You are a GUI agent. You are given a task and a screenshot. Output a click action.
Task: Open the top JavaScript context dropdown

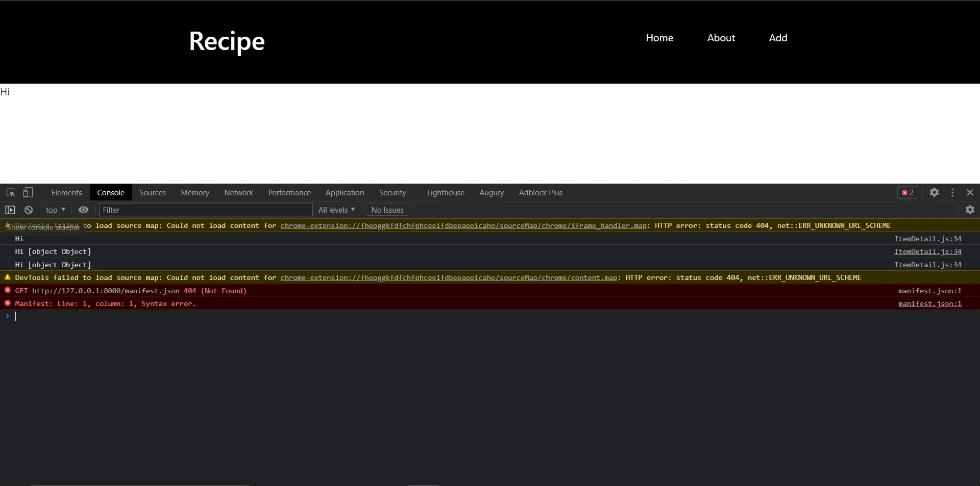[x=56, y=210]
